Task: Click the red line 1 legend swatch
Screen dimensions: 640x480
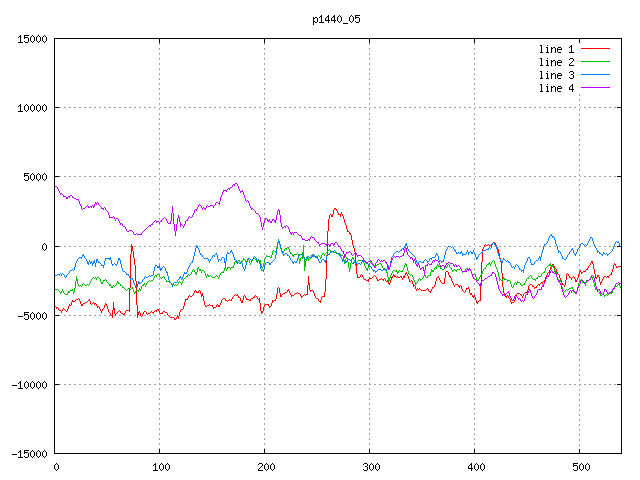Action: 596,49
